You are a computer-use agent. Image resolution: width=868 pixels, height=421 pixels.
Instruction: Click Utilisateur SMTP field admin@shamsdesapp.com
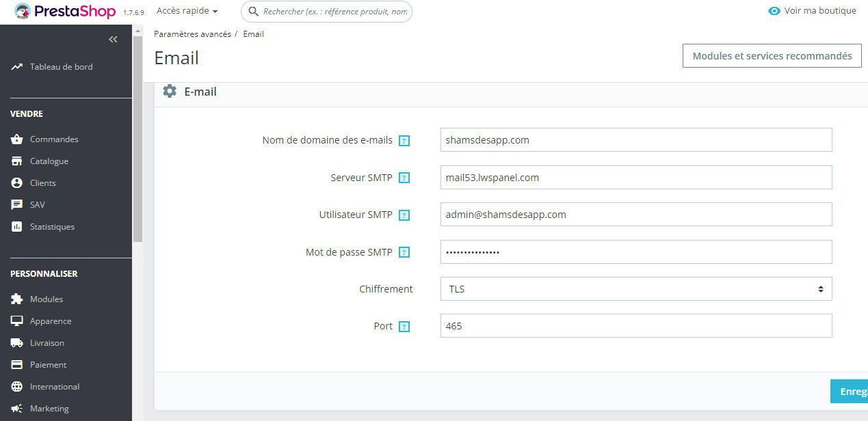click(636, 215)
